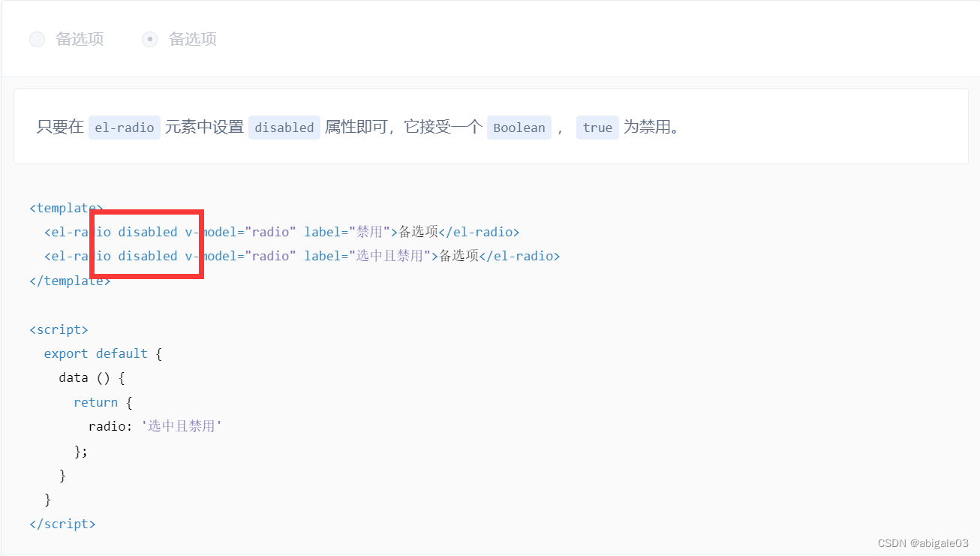The width and height of the screenshot is (980, 556).
Task: Click the opening <template> tag line
Action: [66, 208]
